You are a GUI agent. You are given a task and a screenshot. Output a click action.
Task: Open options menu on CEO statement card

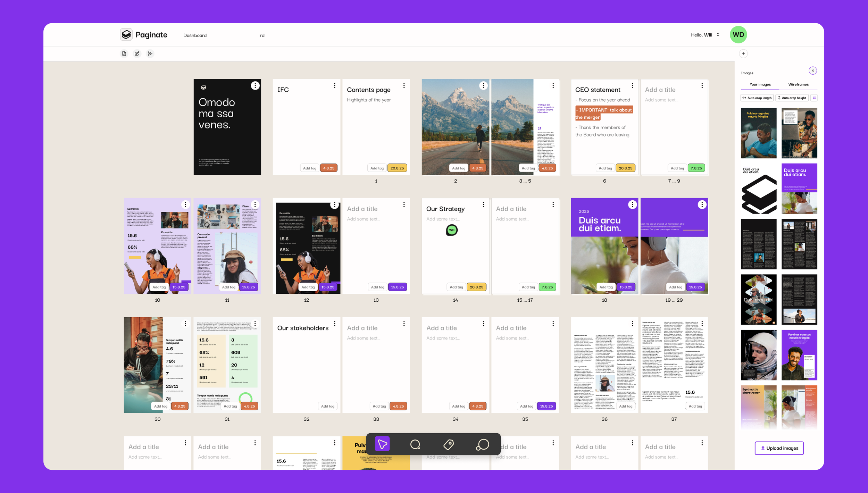[632, 85]
